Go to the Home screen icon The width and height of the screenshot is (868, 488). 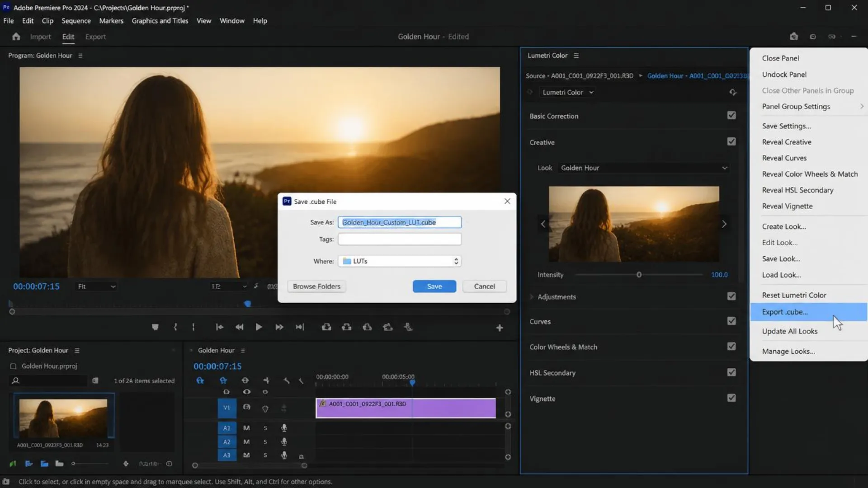point(16,37)
